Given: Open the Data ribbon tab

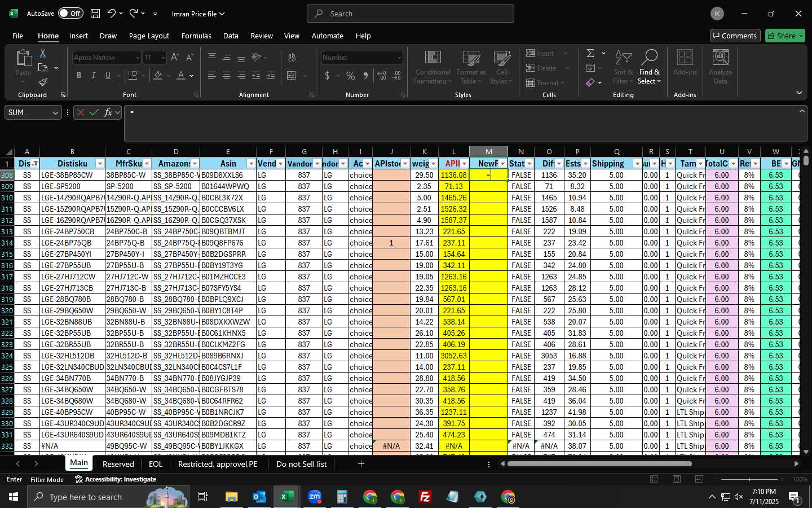Looking at the screenshot, I should [231, 36].
